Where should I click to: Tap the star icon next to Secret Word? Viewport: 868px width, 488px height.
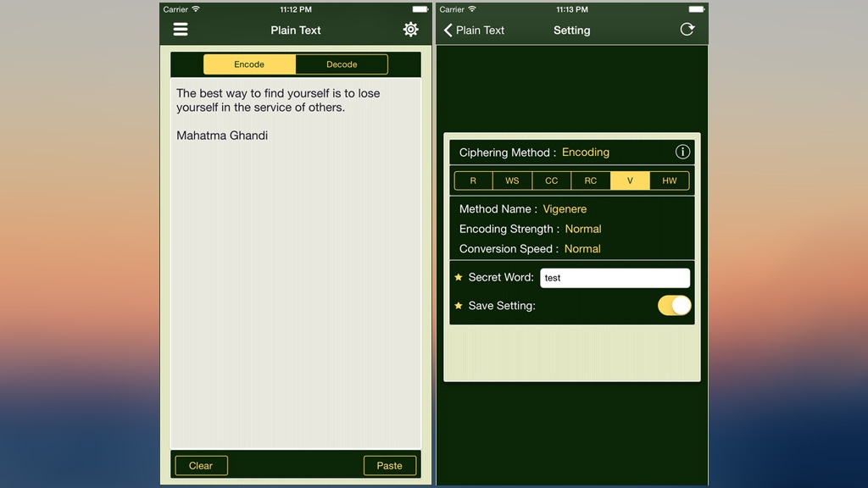click(459, 277)
